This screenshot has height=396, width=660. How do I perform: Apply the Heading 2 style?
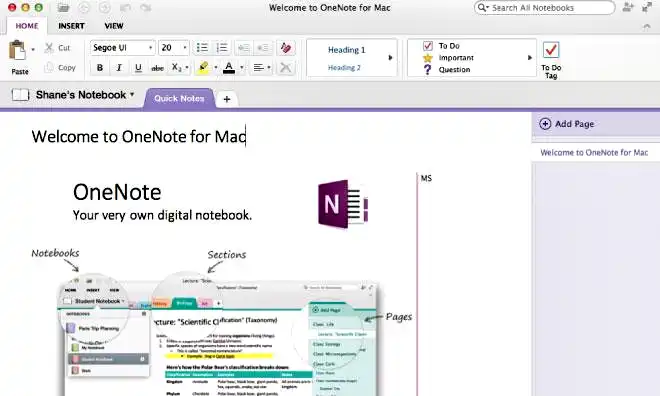pyautogui.click(x=344, y=67)
